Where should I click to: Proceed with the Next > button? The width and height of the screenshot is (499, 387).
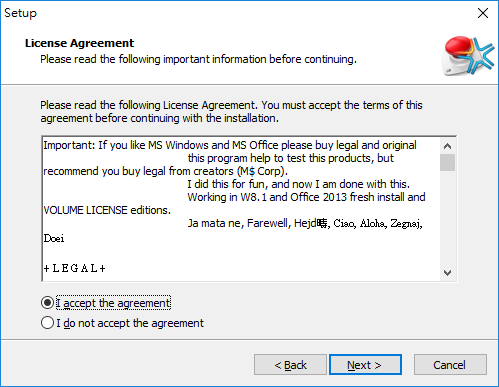365,365
